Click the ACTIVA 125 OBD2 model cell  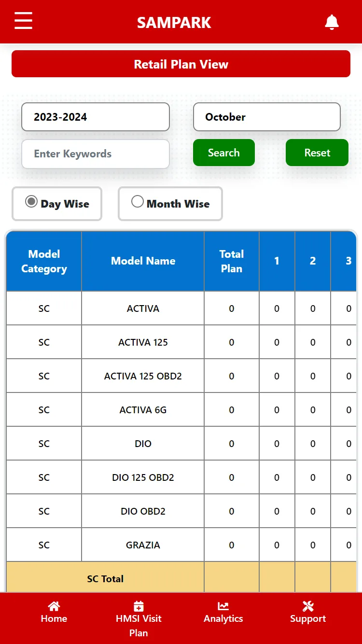(x=143, y=376)
